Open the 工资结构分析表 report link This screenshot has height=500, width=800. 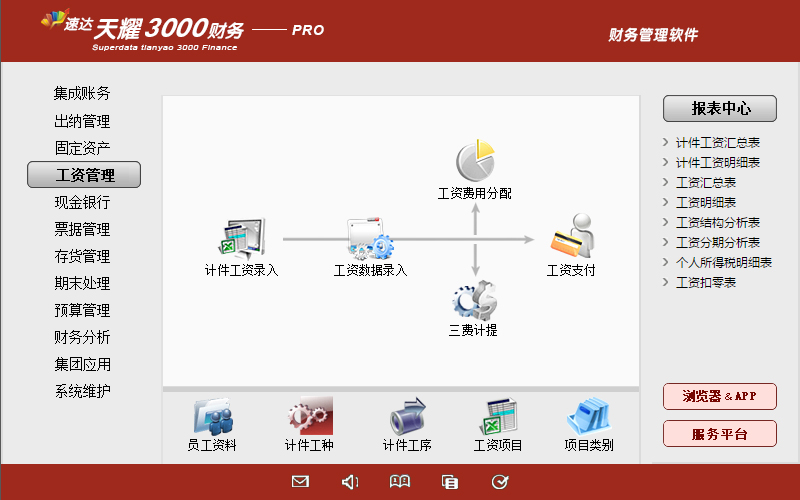coord(718,222)
